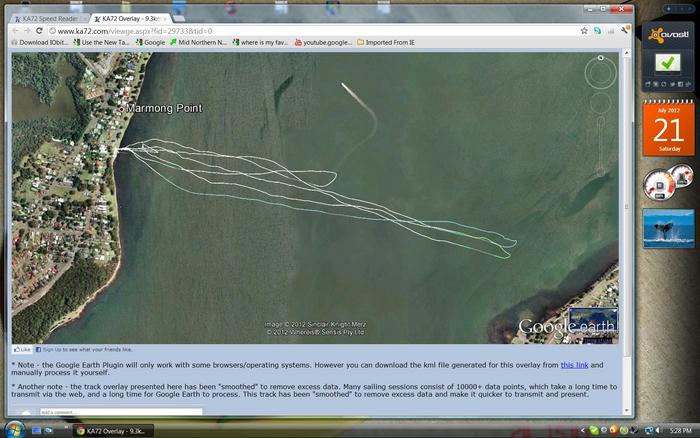Image resolution: width=700 pixels, height=438 pixels.
Task: Click the avast! green checkmark status gadget
Action: pos(667,62)
